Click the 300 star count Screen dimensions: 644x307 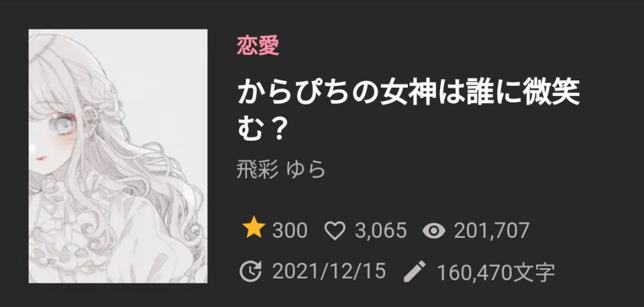click(x=290, y=231)
